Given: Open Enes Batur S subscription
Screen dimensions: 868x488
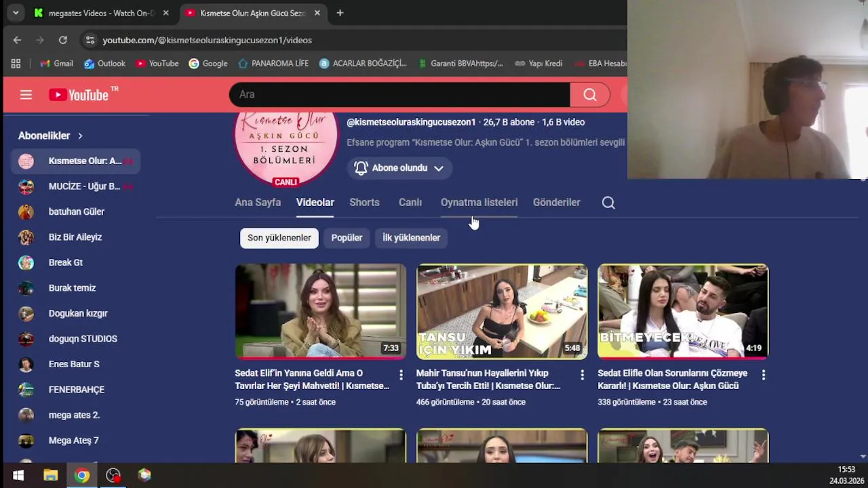Looking at the screenshot, I should (75, 364).
